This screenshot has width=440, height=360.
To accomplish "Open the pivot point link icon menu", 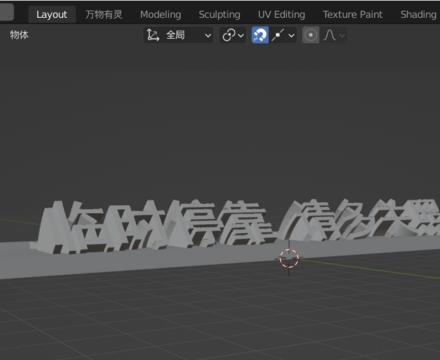I will 233,35.
